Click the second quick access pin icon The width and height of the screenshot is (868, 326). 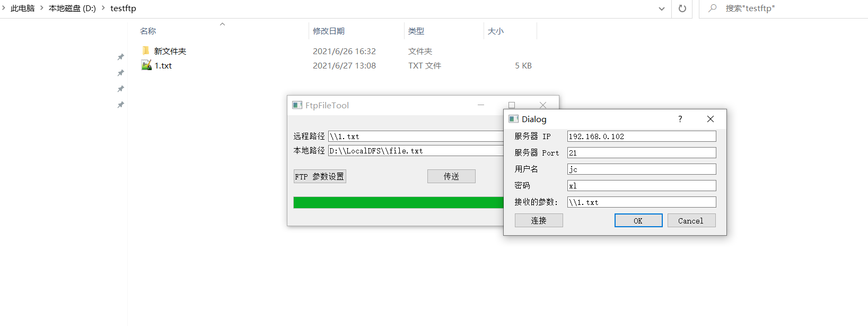pyautogui.click(x=121, y=73)
